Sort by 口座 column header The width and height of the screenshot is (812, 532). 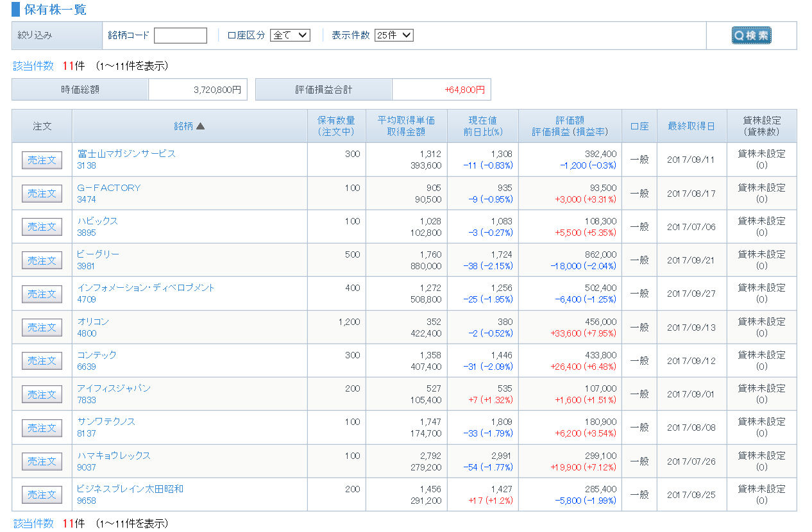[639, 126]
